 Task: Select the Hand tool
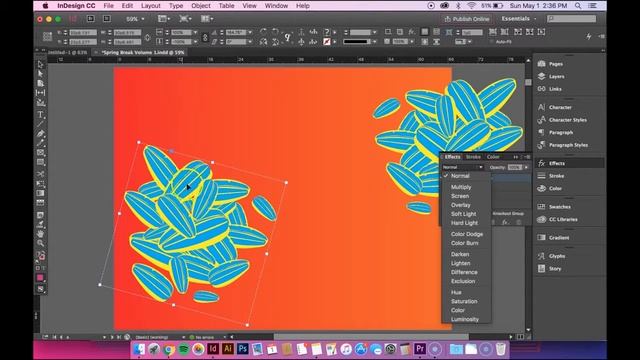pyautogui.click(x=40, y=234)
